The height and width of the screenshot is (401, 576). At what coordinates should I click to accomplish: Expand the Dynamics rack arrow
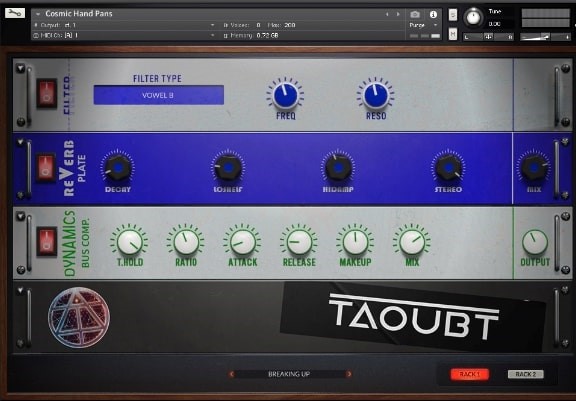click(x=20, y=216)
